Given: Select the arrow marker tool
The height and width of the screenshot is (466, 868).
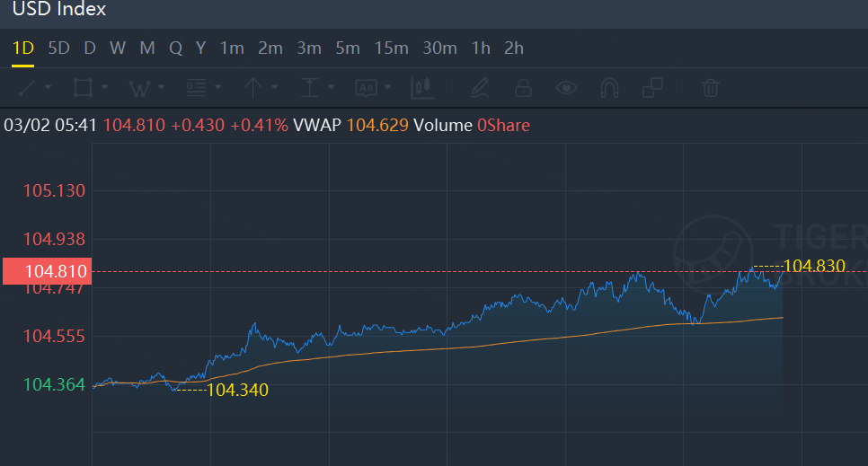Looking at the screenshot, I should point(252,88).
